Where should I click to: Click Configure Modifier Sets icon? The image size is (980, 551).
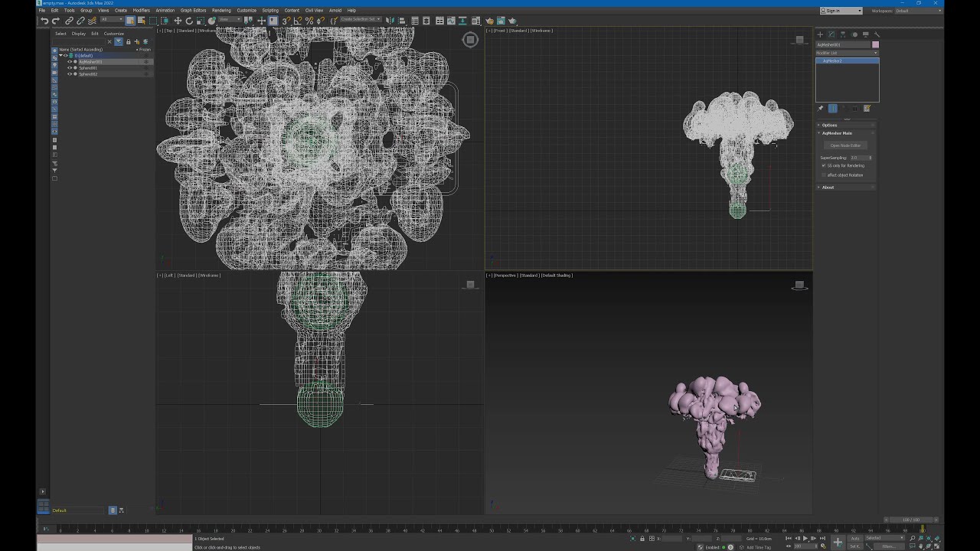(867, 108)
